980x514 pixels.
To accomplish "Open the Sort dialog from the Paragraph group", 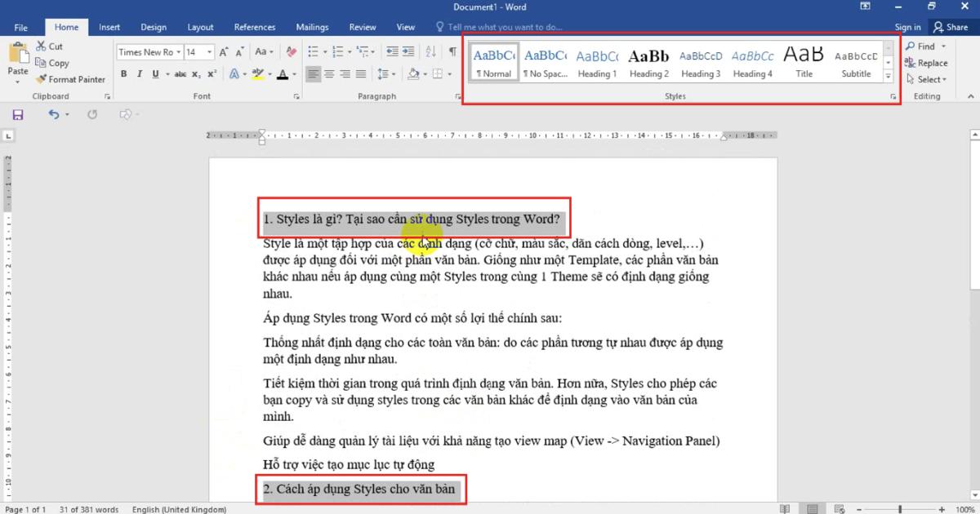I will click(430, 51).
